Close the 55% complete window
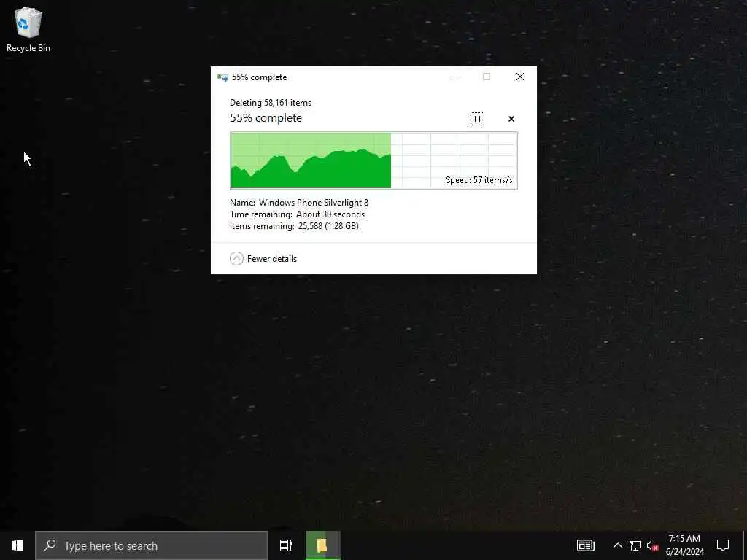The image size is (747, 560). click(519, 77)
